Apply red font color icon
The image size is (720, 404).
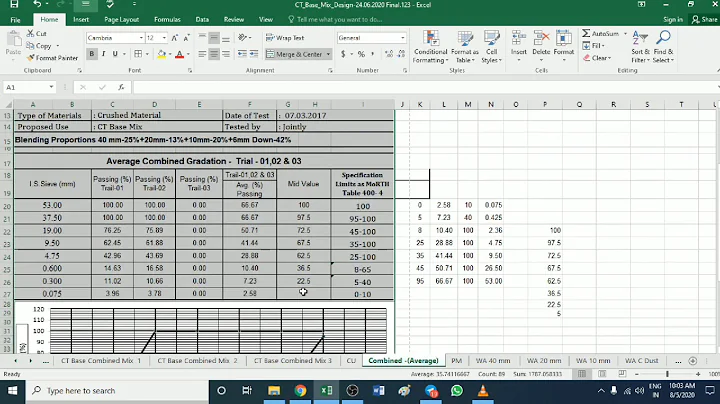click(180, 54)
